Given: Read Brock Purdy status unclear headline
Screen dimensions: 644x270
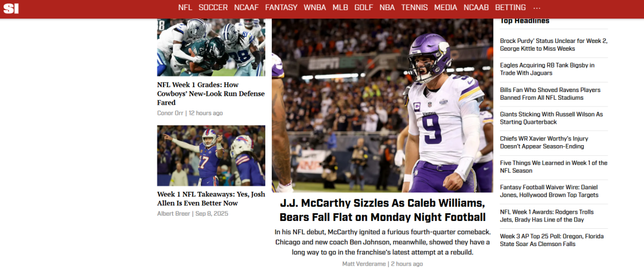Looking at the screenshot, I should 553,44.
